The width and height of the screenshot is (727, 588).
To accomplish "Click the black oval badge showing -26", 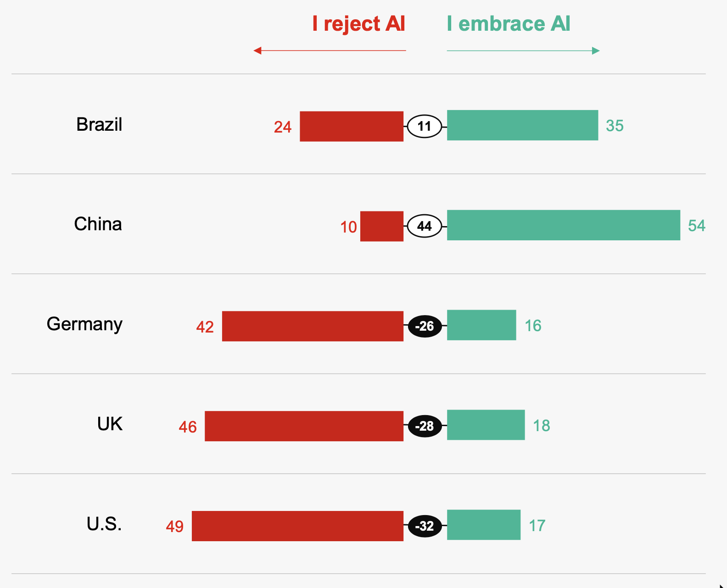I will (425, 326).
